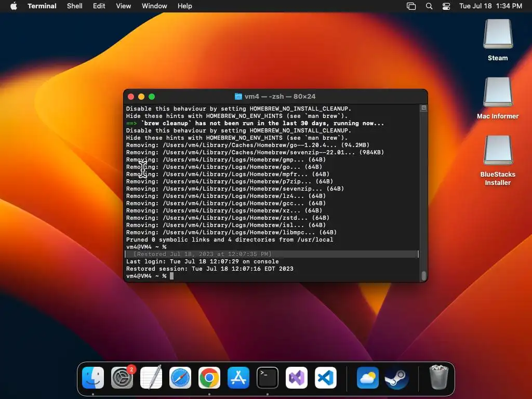Click the split pane icon above the scrollbar
Image resolution: width=532 pixels, height=399 pixels.
click(x=424, y=108)
